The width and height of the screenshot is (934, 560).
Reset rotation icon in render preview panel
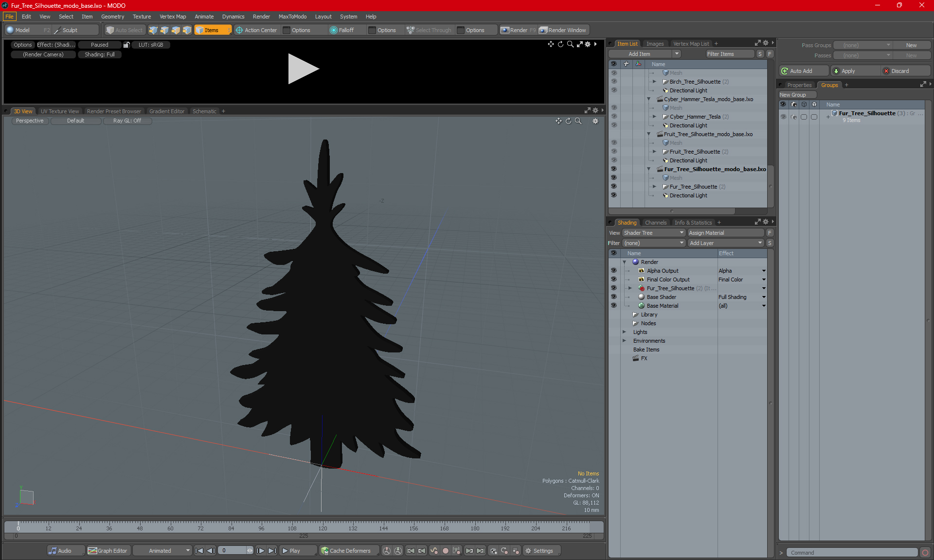coord(560,44)
